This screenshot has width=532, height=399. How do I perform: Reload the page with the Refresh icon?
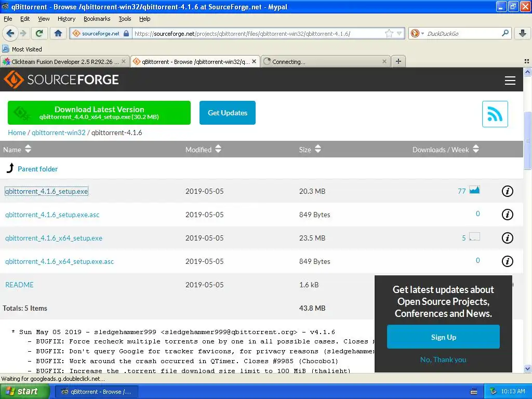coord(39,33)
